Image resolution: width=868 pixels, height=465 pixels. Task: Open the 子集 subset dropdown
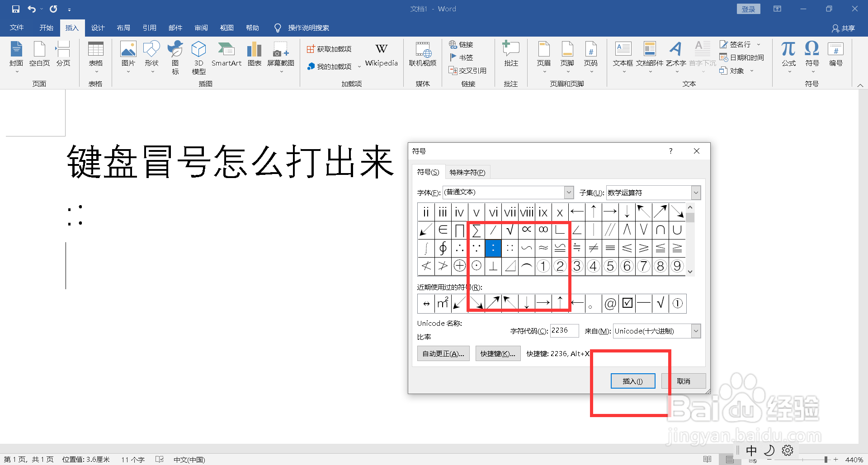695,192
